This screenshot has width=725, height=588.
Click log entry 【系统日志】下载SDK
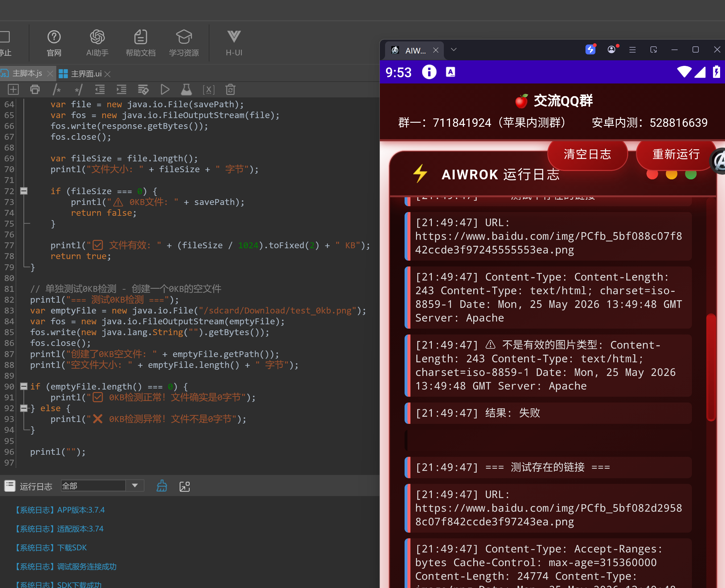click(x=50, y=548)
